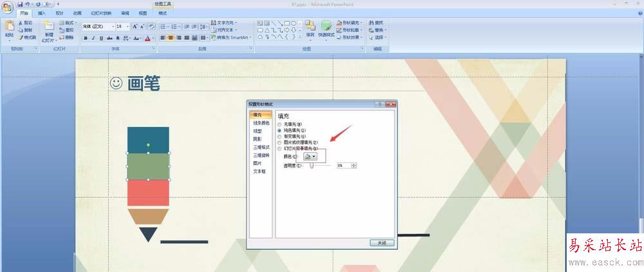Select the green rectangle on the slide

pyautogui.click(x=148, y=166)
